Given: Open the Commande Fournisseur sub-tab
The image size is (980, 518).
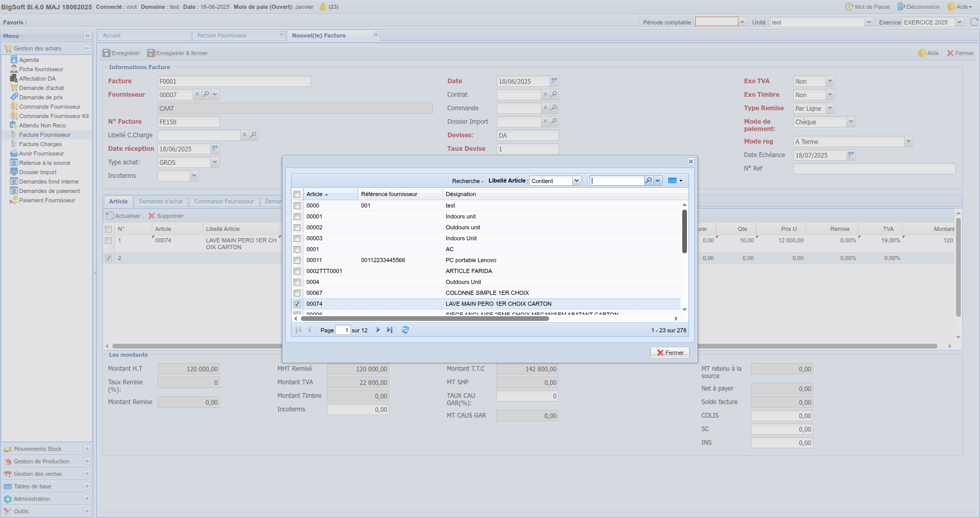Looking at the screenshot, I should click(224, 201).
